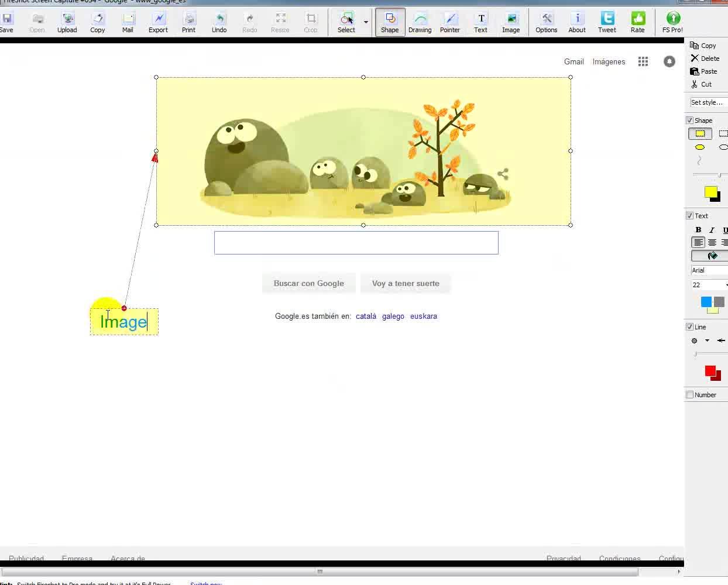This screenshot has width=728, height=585.
Task: Select the line round endpoint style
Action: click(695, 340)
